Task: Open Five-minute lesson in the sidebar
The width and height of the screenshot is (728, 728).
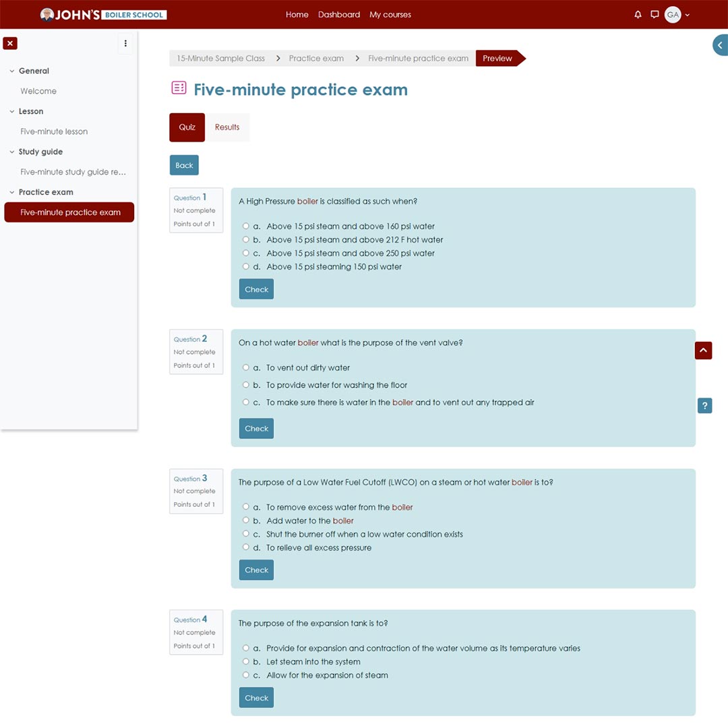Action: [54, 131]
